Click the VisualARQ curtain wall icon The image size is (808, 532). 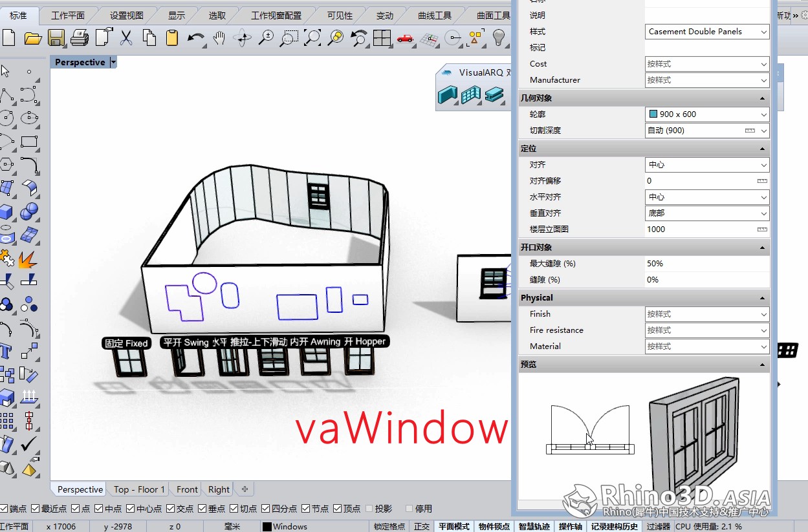tap(471, 95)
